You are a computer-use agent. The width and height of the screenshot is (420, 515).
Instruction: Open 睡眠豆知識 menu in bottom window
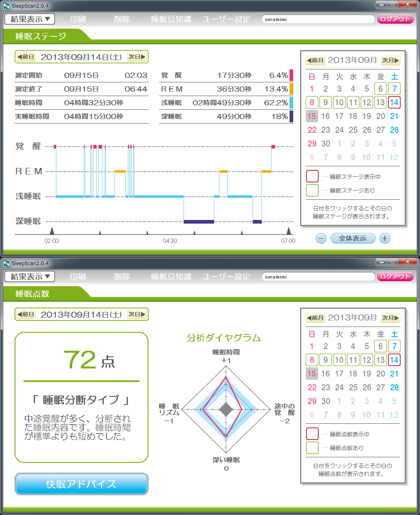[x=171, y=276]
